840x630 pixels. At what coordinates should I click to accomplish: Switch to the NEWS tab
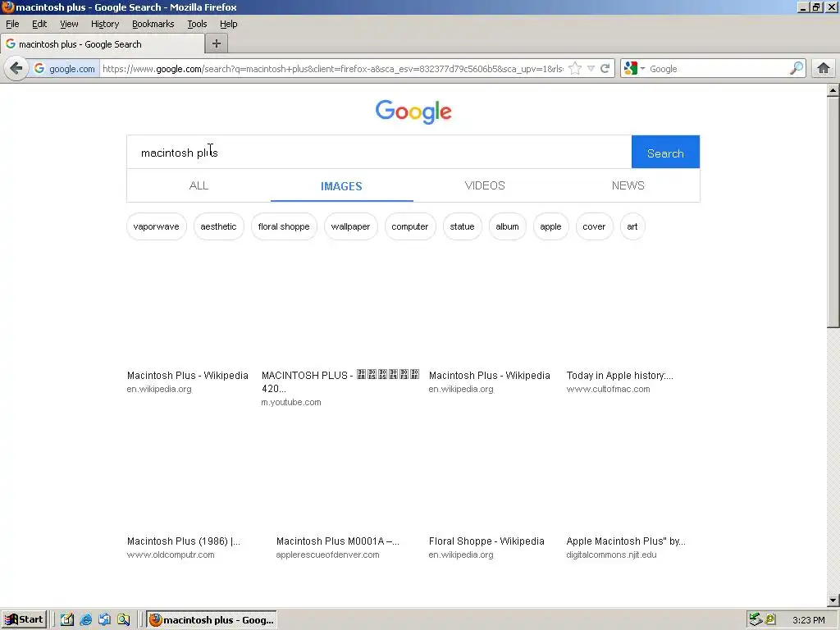point(628,185)
